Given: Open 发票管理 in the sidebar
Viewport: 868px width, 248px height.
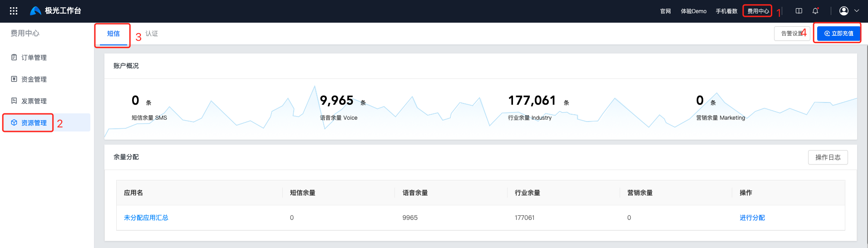Looking at the screenshot, I should tap(34, 101).
